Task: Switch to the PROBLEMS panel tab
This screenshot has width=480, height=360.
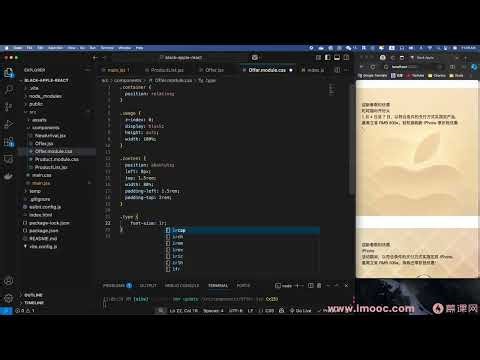Action: coord(117,286)
